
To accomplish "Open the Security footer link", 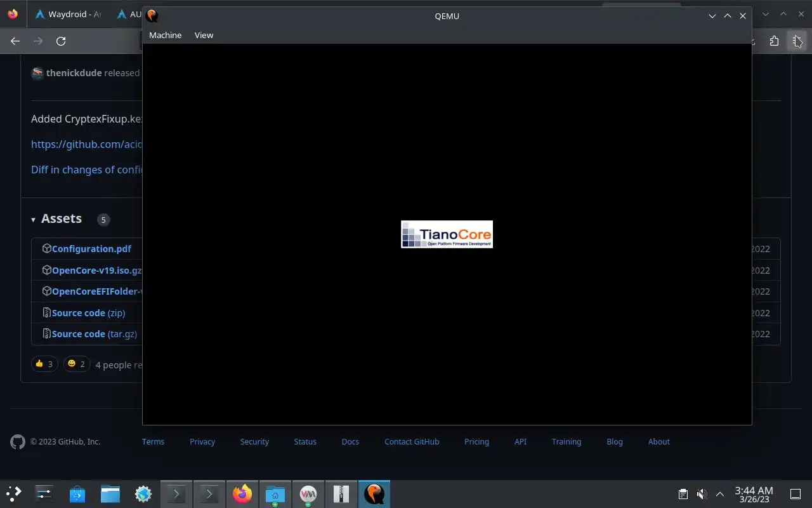I will tap(254, 442).
